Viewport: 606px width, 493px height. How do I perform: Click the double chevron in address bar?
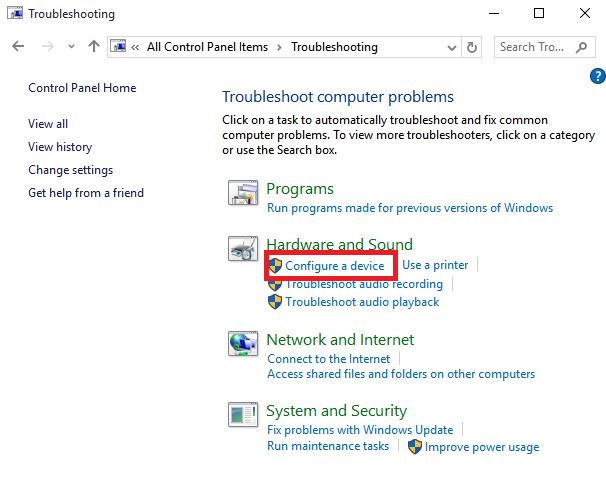point(135,48)
